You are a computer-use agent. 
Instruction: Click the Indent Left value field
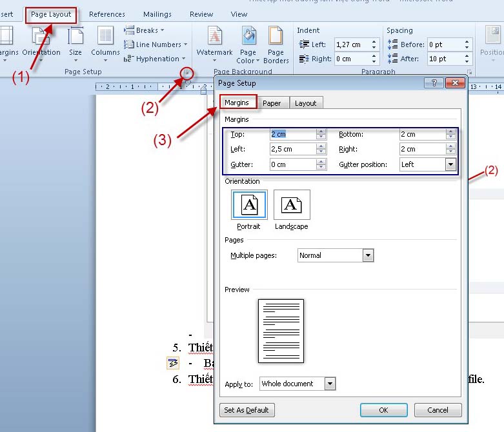[352, 44]
